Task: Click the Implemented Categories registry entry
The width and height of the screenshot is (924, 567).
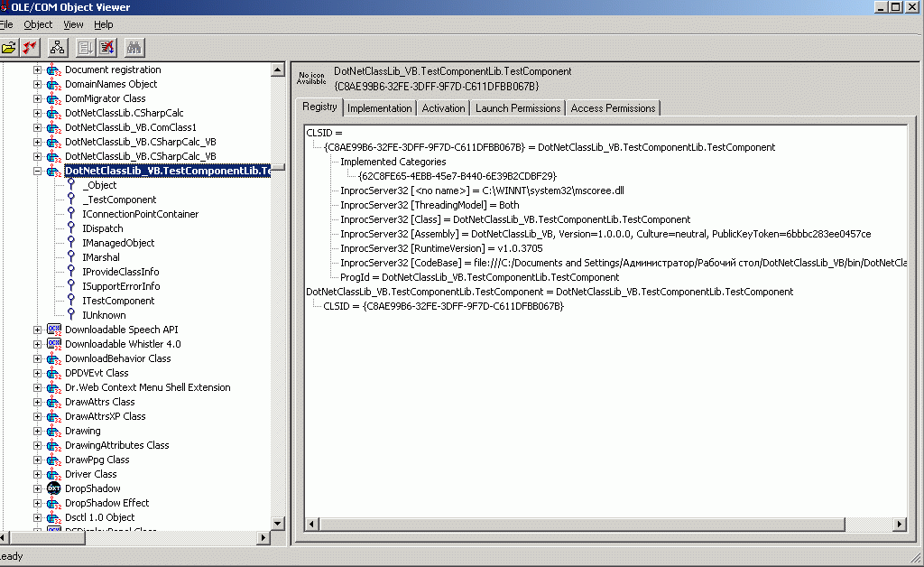Action: coord(393,162)
